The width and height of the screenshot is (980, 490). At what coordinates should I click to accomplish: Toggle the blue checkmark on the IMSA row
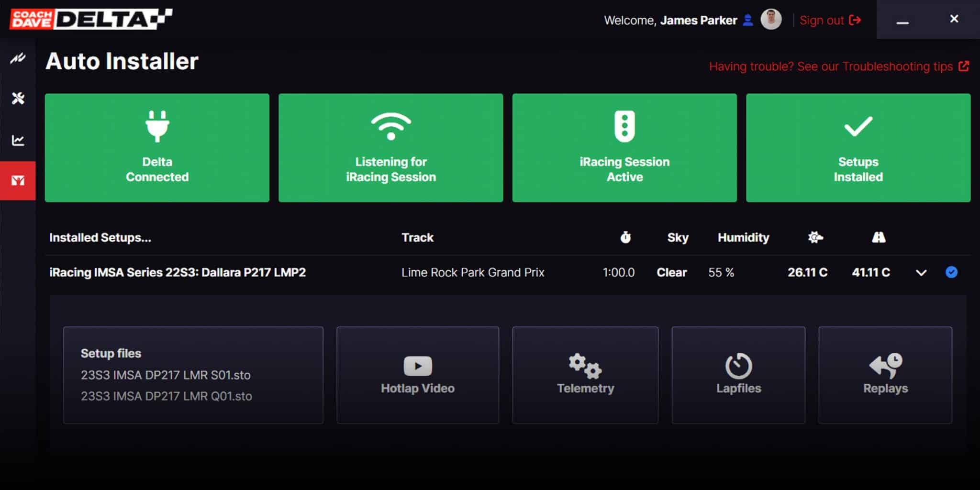[951, 272]
